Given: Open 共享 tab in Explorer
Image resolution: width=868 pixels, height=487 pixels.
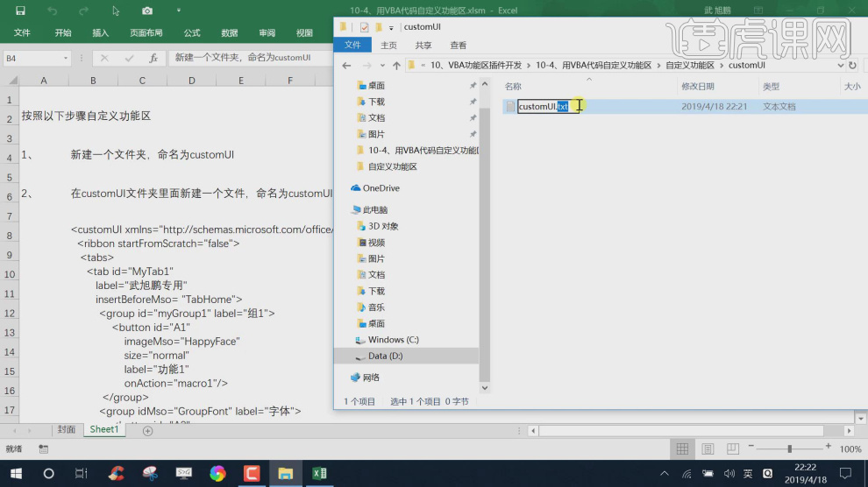Looking at the screenshot, I should (x=423, y=46).
